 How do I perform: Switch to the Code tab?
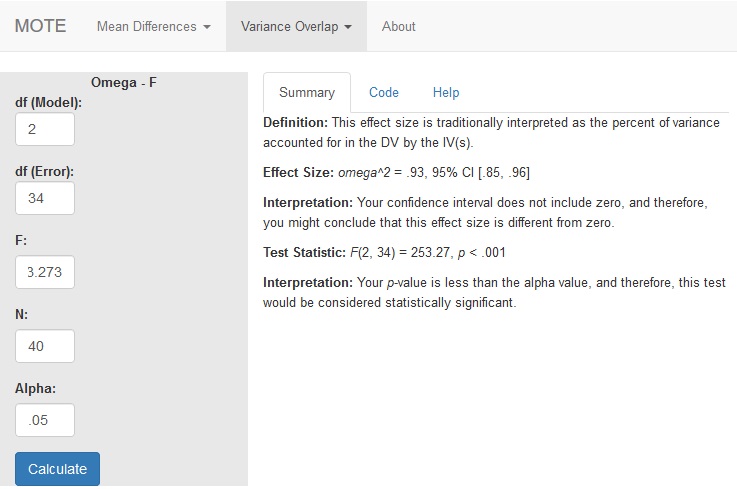click(x=384, y=92)
